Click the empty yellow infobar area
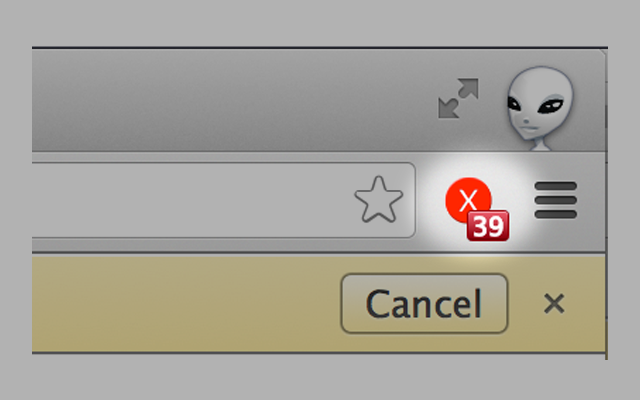640x400 pixels. [184, 304]
